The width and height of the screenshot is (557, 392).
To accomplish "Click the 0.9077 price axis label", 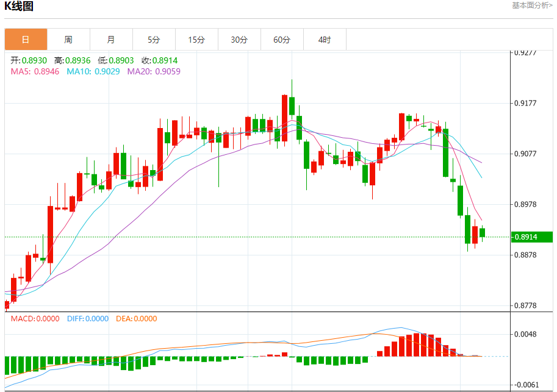I will point(525,154).
